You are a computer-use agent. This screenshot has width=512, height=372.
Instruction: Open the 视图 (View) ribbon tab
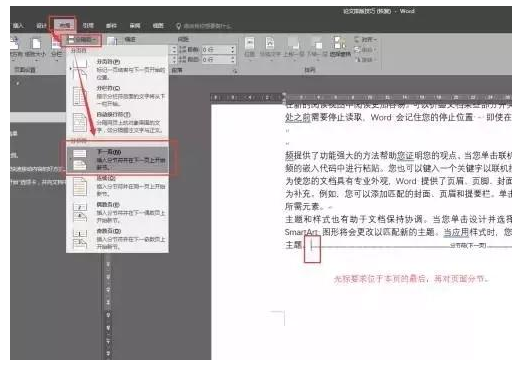click(158, 25)
